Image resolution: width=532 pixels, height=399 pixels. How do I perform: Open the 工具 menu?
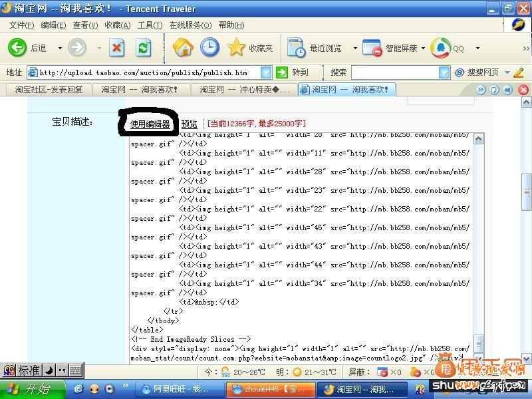(x=150, y=24)
